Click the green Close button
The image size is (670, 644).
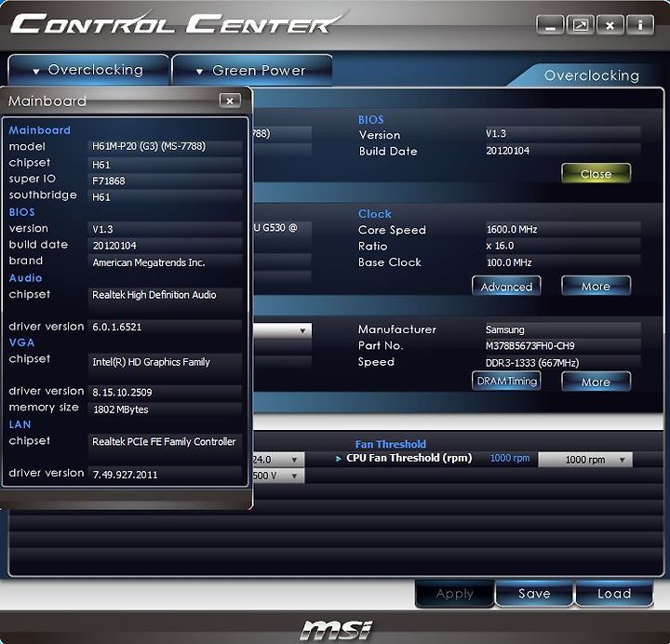596,173
